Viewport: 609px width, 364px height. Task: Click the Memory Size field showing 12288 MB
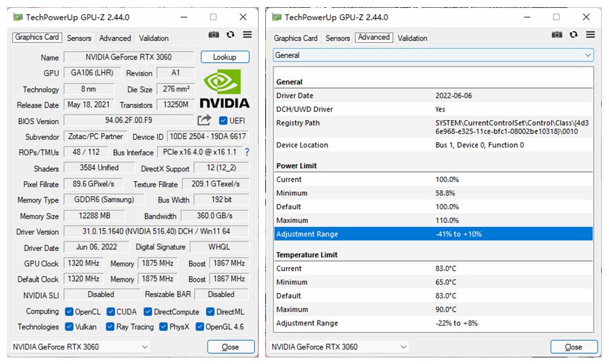(95, 216)
